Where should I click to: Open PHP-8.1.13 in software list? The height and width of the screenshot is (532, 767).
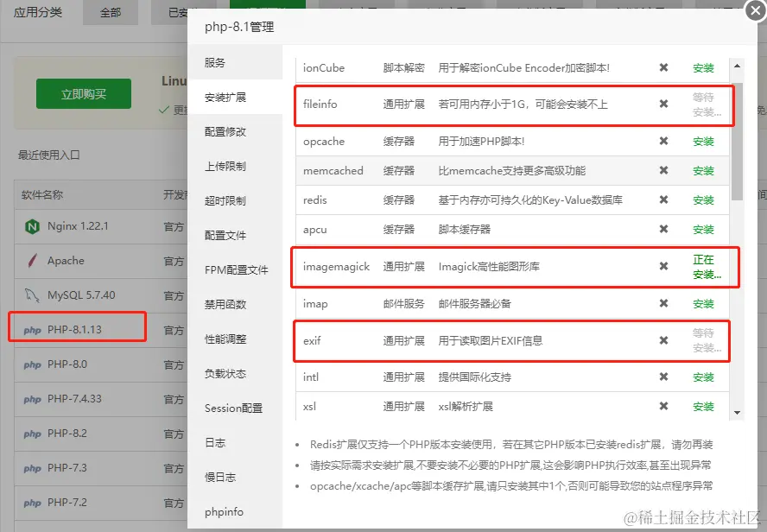click(x=74, y=330)
